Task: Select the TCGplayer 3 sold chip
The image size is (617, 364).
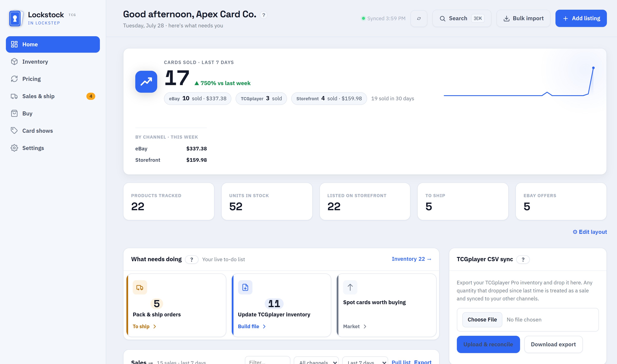Action: click(x=261, y=99)
